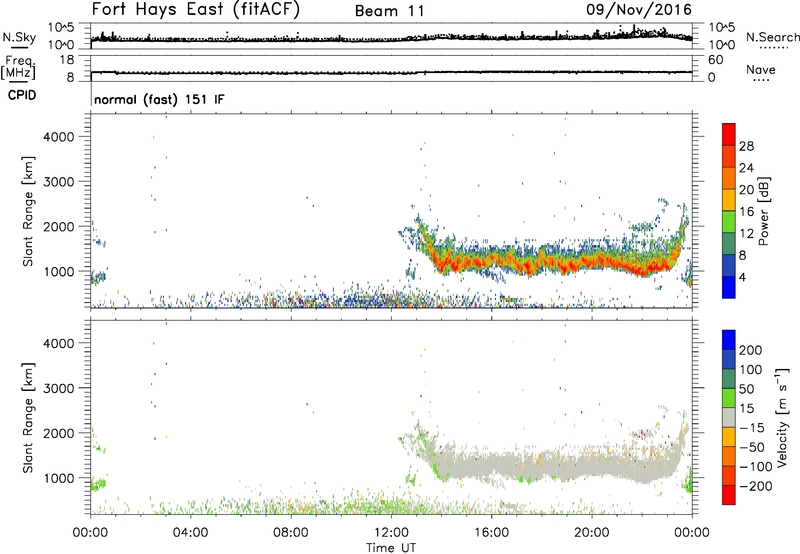Select the "16" label on the power colorbar

[746, 212]
